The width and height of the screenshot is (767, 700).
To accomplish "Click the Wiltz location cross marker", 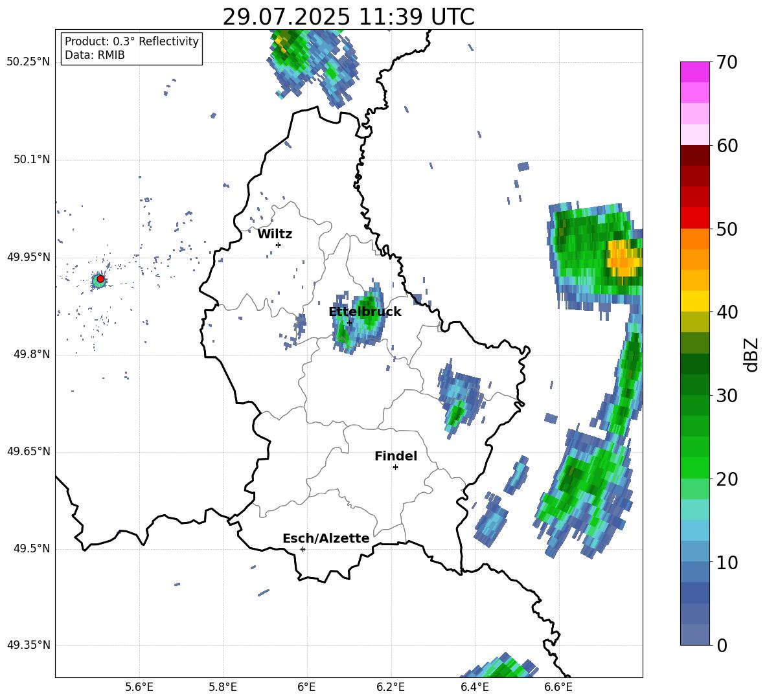I will (x=279, y=245).
